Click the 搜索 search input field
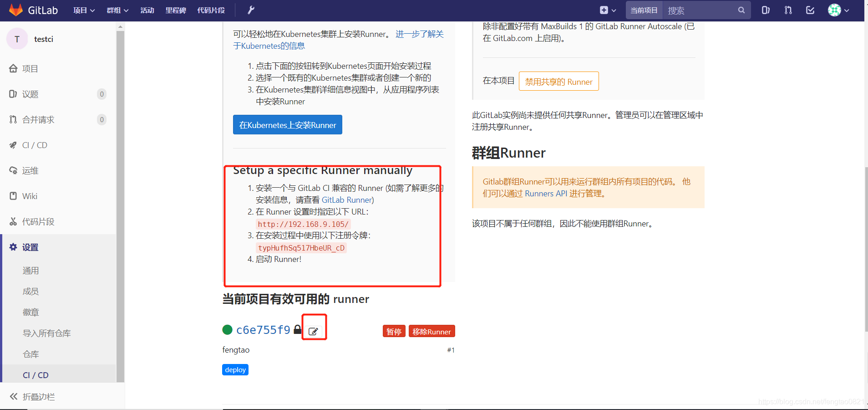The width and height of the screenshot is (868, 410). pyautogui.click(x=696, y=10)
